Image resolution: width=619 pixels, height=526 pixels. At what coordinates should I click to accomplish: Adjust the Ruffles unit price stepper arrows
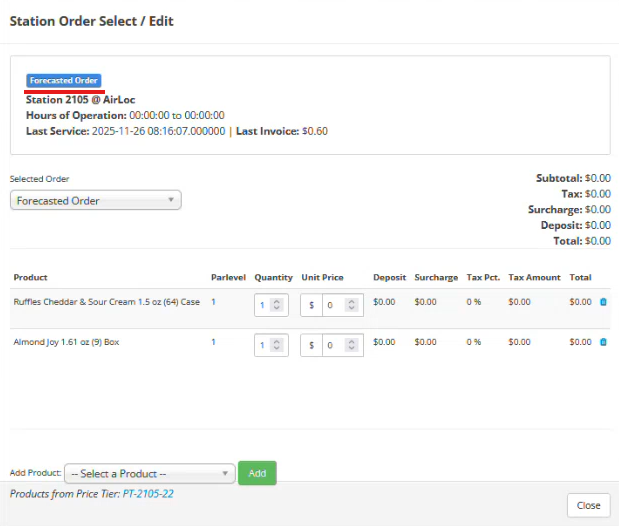[x=351, y=305]
